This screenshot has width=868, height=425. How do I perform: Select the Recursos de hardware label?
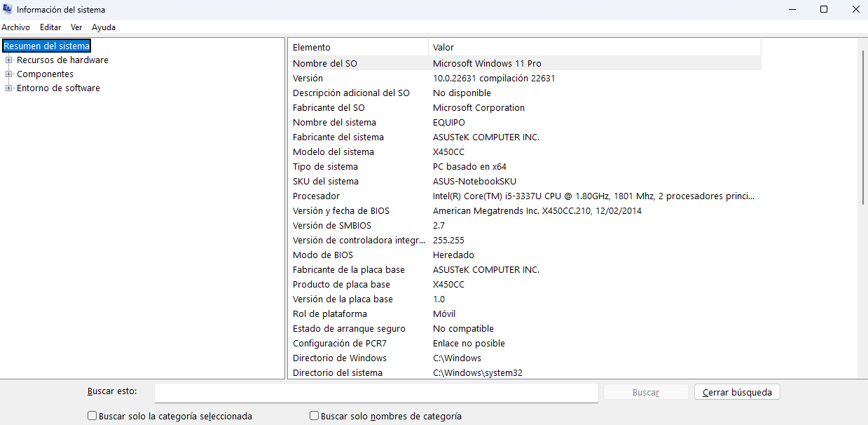coord(62,60)
